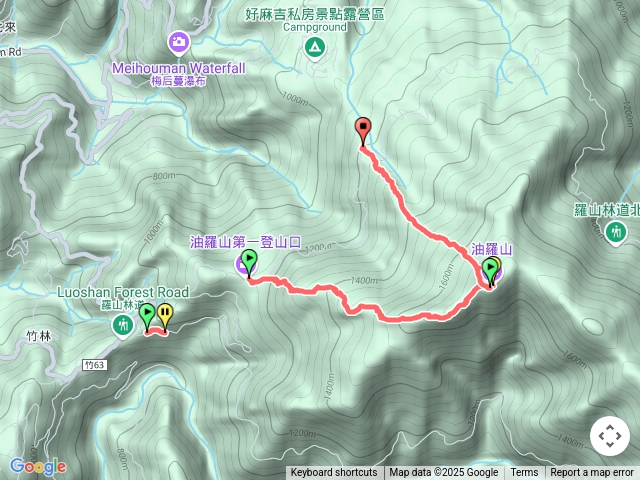Click the Meihouman Waterfall camera pin

click(x=179, y=43)
